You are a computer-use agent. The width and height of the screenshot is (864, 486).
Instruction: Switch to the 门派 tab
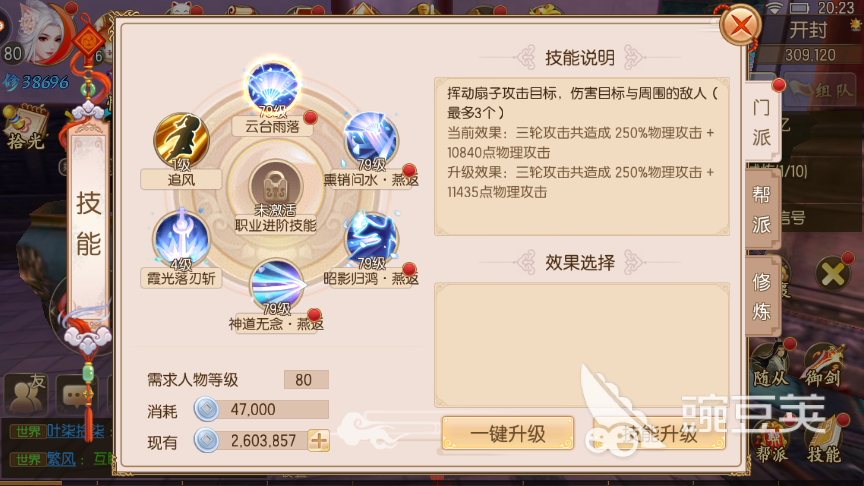pyautogui.click(x=762, y=121)
